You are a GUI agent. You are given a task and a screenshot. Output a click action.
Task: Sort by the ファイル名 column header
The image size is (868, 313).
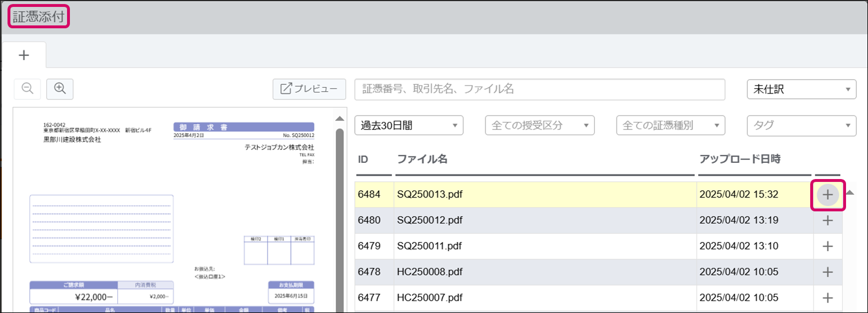pos(422,159)
